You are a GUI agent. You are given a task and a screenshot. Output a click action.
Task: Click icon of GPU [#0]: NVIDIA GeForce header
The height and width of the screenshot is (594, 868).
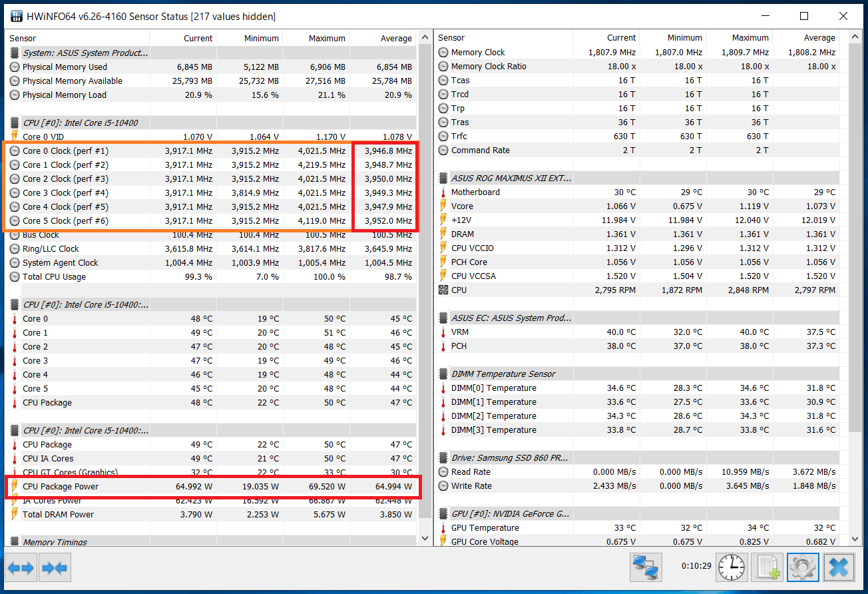(443, 513)
